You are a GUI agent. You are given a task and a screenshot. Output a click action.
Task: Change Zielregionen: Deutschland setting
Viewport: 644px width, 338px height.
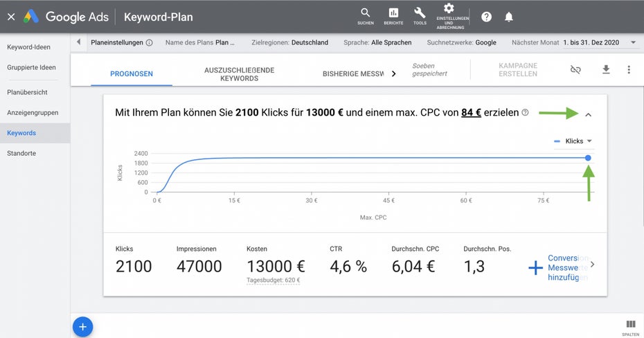point(289,43)
